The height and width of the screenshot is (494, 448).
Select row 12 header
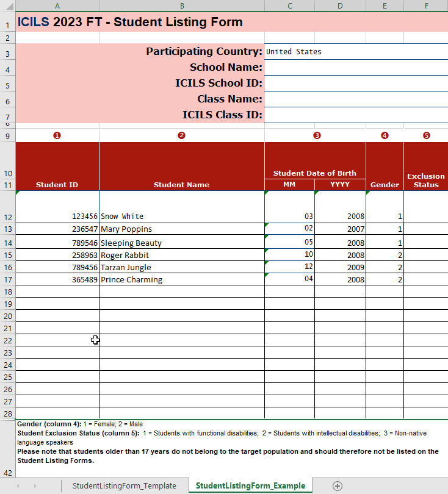[7, 217]
